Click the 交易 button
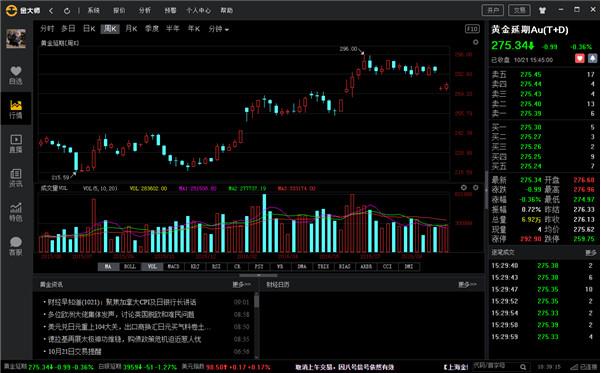The image size is (601, 373). point(519,10)
